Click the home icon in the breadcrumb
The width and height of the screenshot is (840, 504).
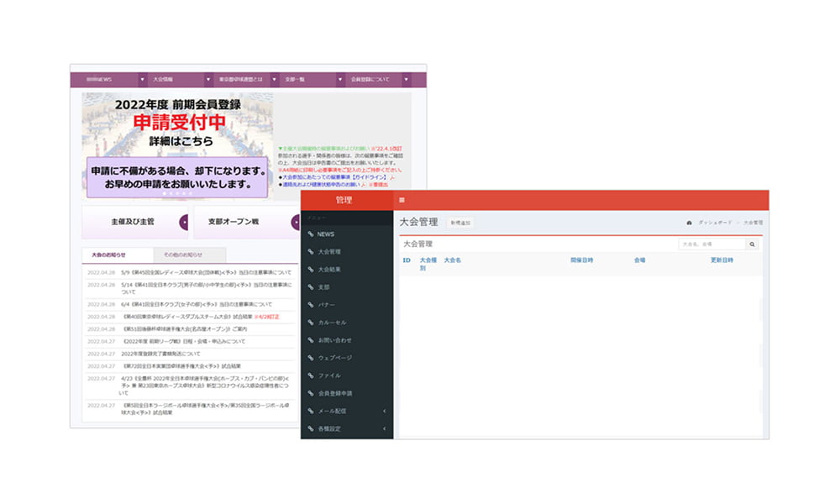pyautogui.click(x=690, y=223)
